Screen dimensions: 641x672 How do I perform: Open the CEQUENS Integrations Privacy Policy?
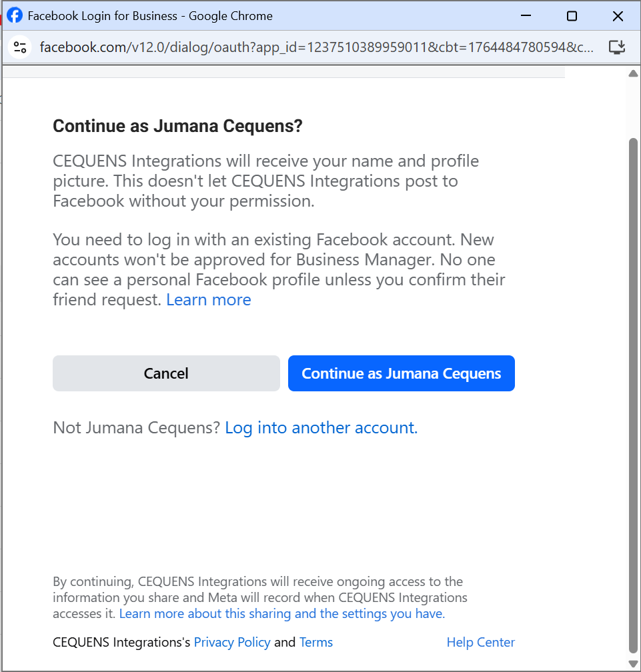(x=232, y=642)
